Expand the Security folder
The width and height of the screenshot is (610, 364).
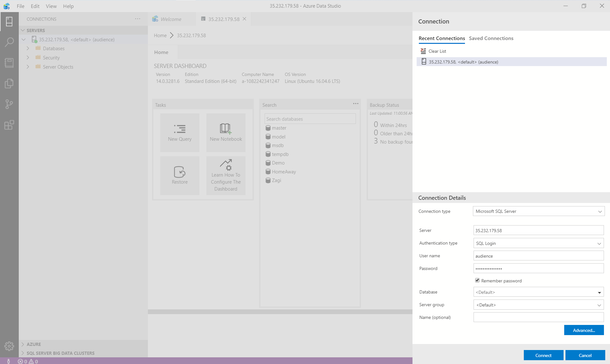pyautogui.click(x=28, y=57)
